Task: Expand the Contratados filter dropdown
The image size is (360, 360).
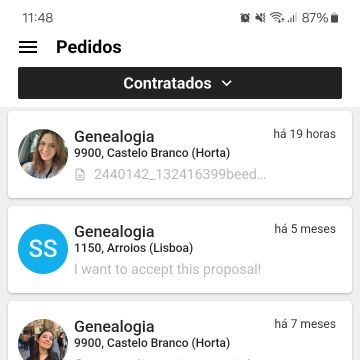Action: coord(180,83)
